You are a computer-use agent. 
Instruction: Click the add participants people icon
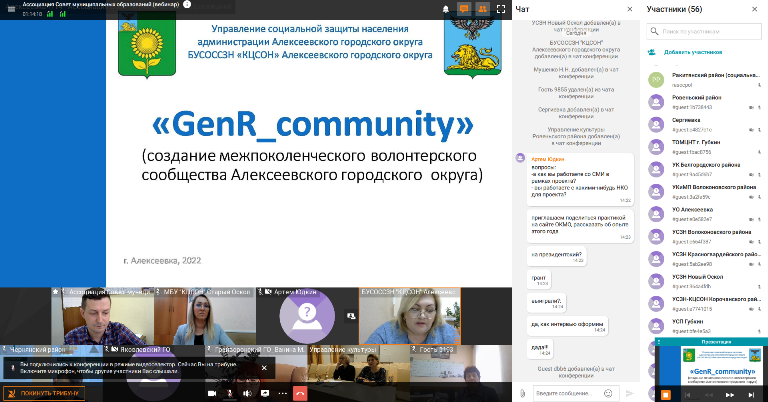pos(652,52)
